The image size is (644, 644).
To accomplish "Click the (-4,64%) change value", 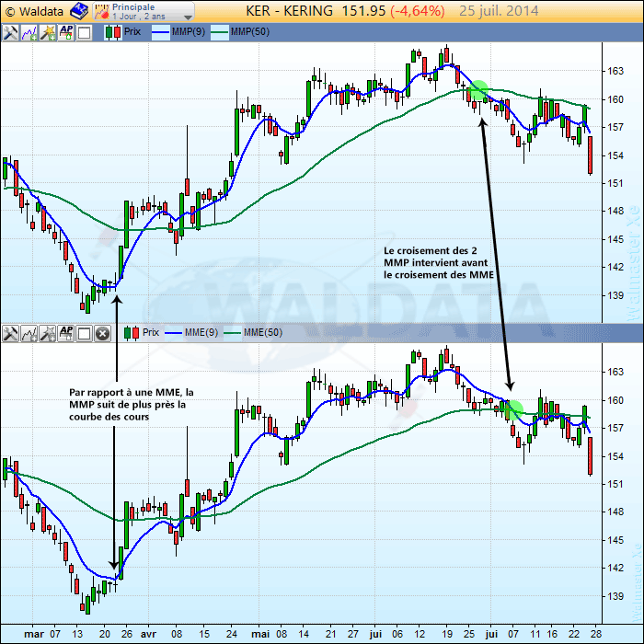I will pos(418,11).
